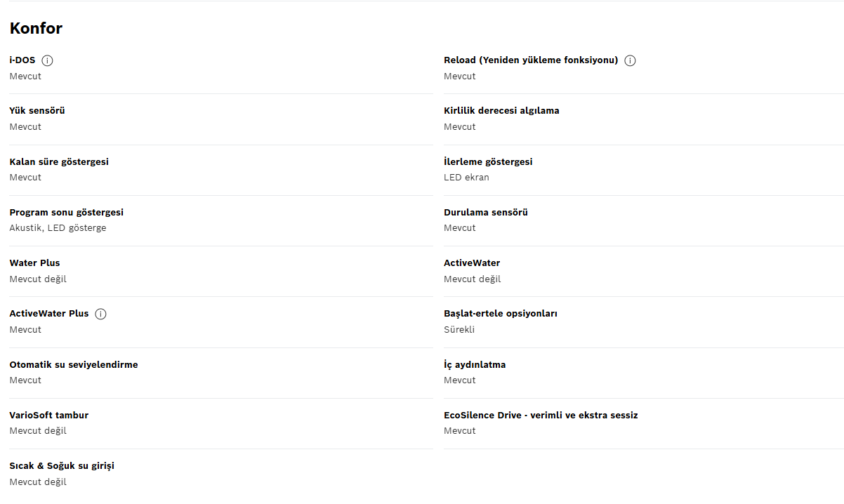Click the Water Plus label
The width and height of the screenshot is (844, 504).
click(x=34, y=263)
